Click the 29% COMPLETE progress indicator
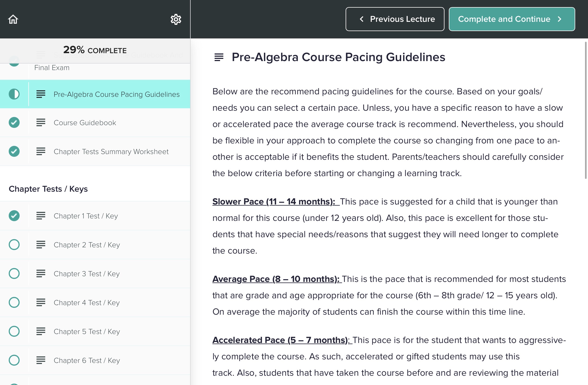This screenshot has width=588, height=385. click(x=95, y=50)
